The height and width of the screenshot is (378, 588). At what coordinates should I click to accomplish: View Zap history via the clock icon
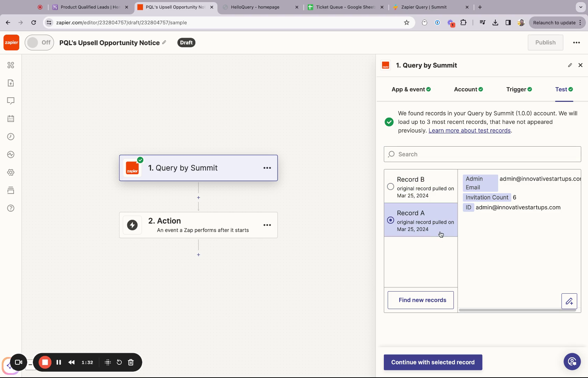[x=11, y=136]
